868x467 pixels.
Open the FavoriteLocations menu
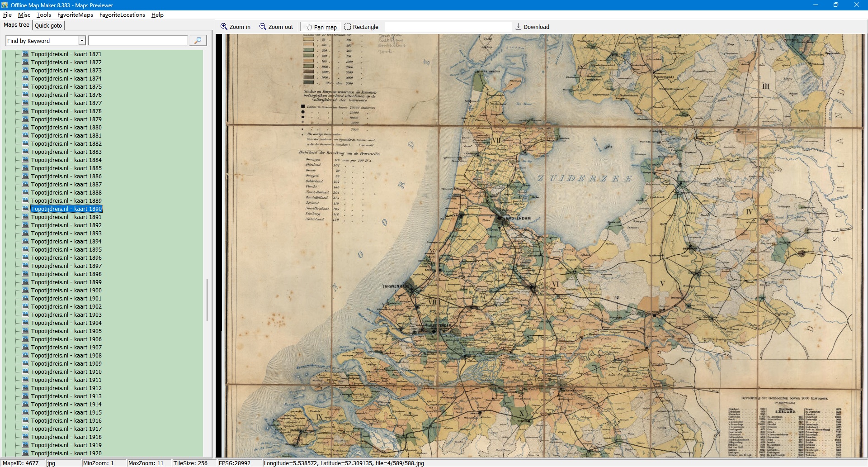tap(122, 14)
